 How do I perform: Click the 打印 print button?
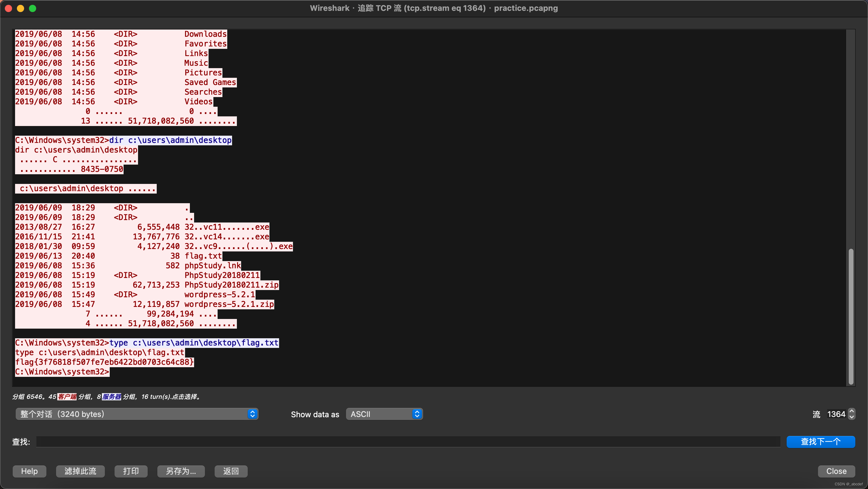coord(131,471)
